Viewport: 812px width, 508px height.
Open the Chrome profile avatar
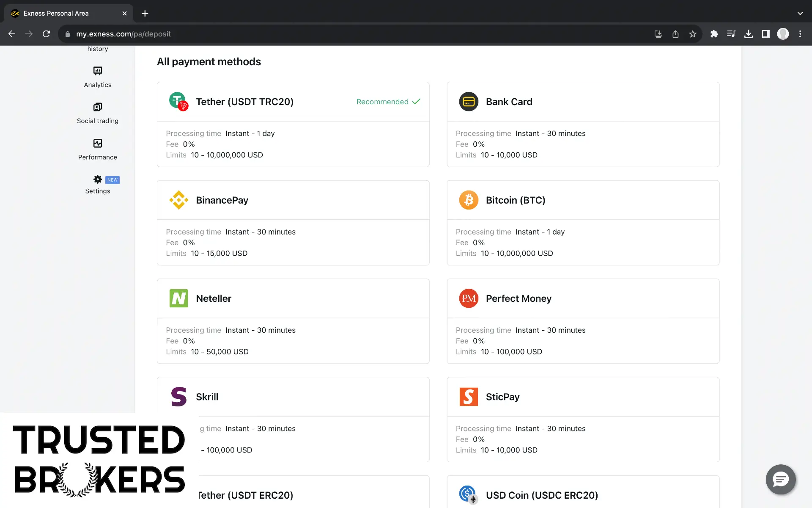[783, 34]
